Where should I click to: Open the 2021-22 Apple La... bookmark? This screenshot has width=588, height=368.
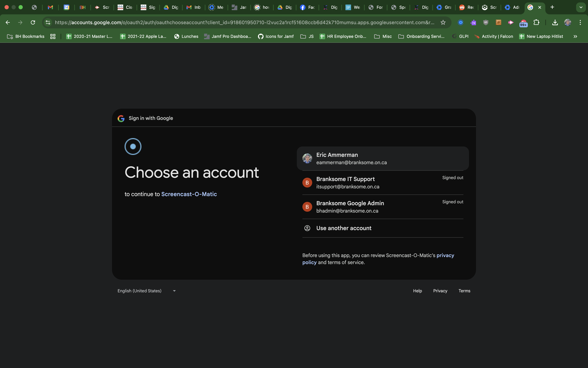click(143, 36)
